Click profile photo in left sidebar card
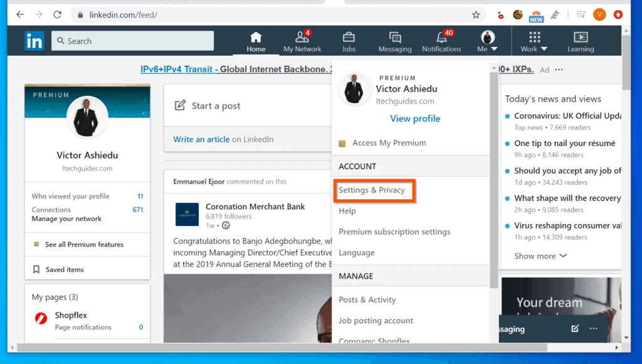The width and height of the screenshot is (642, 364). point(87,118)
